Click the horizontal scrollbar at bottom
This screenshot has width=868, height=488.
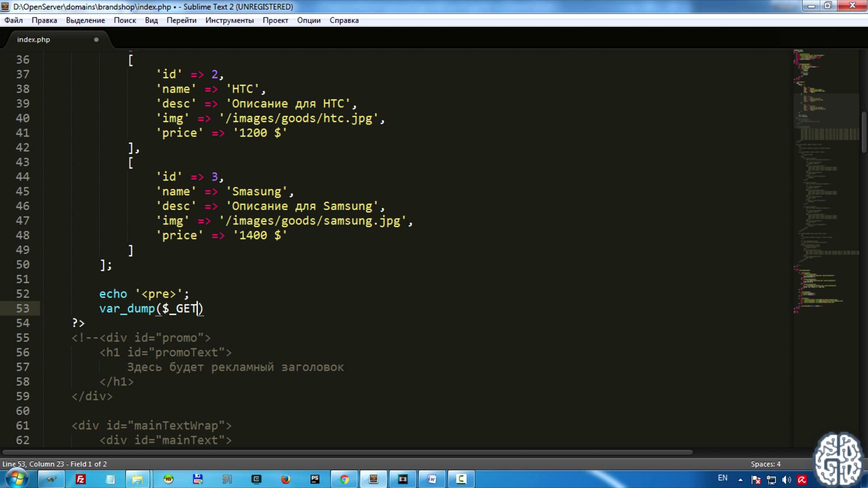pos(347,452)
